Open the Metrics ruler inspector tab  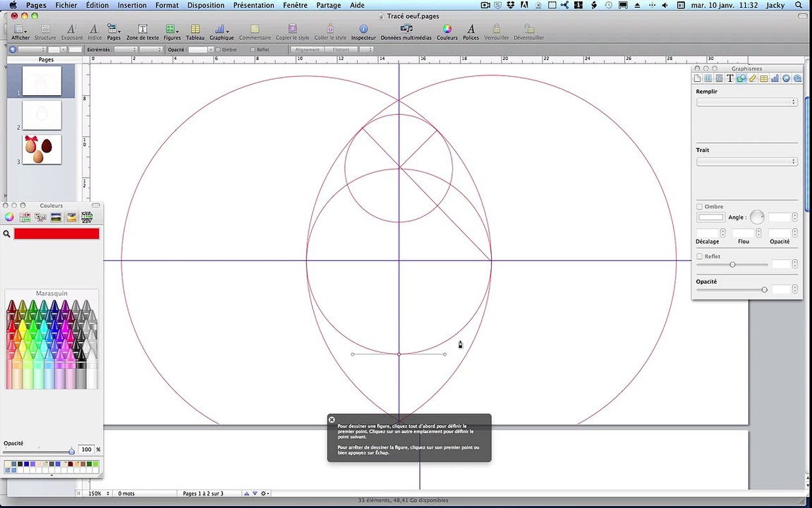click(x=753, y=78)
